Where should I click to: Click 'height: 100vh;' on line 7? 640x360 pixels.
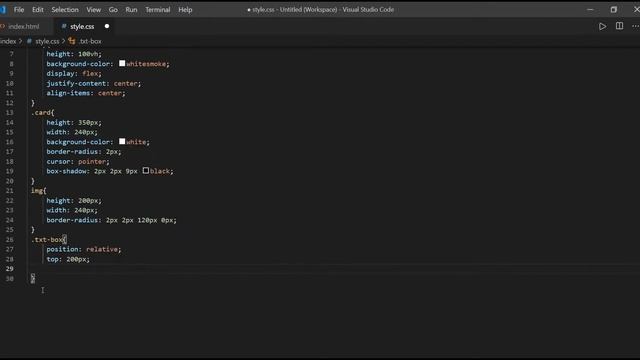click(x=74, y=54)
